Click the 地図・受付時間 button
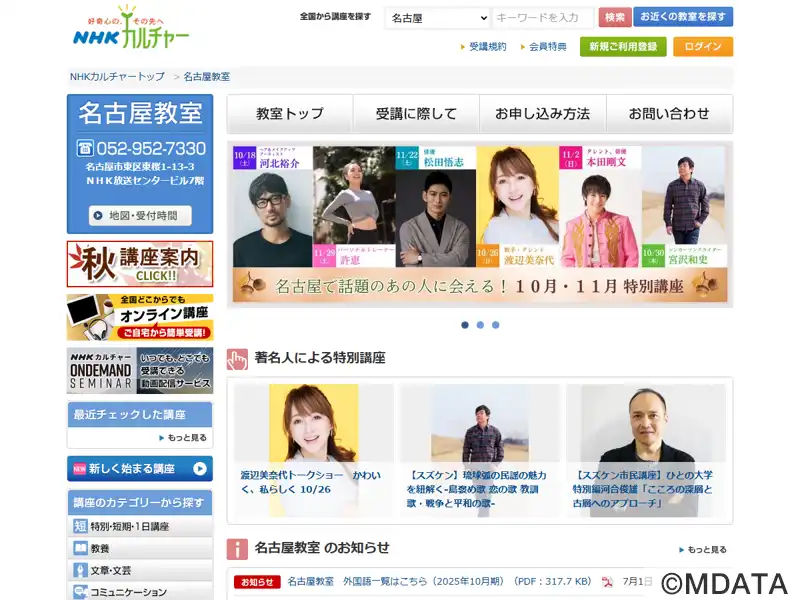 click(x=140, y=215)
